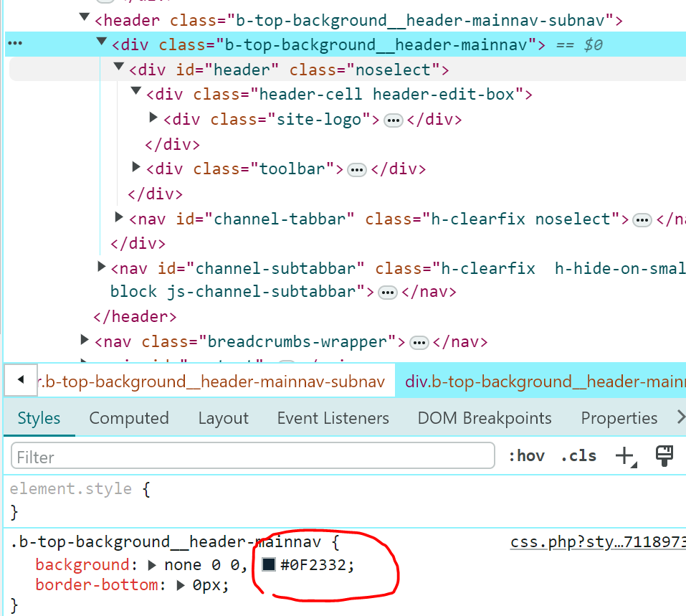Open css.php stylesheet source link

tap(598, 542)
